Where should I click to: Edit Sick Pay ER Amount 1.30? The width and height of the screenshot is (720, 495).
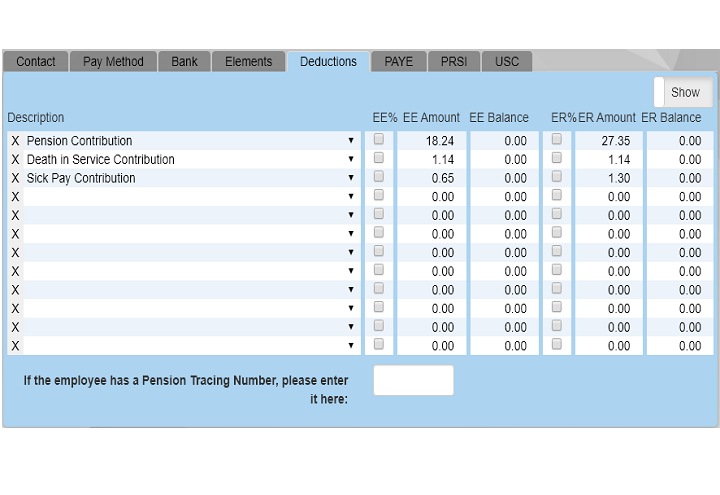coord(609,179)
